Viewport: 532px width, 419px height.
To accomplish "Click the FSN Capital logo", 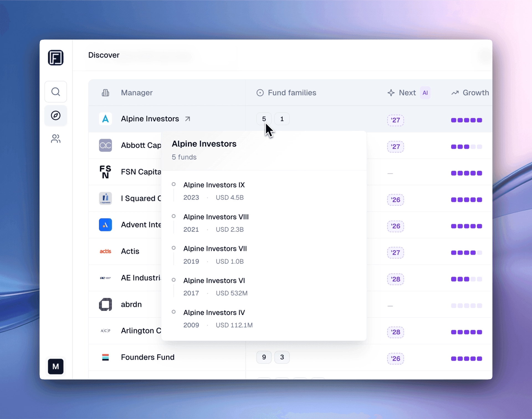I will (x=106, y=172).
